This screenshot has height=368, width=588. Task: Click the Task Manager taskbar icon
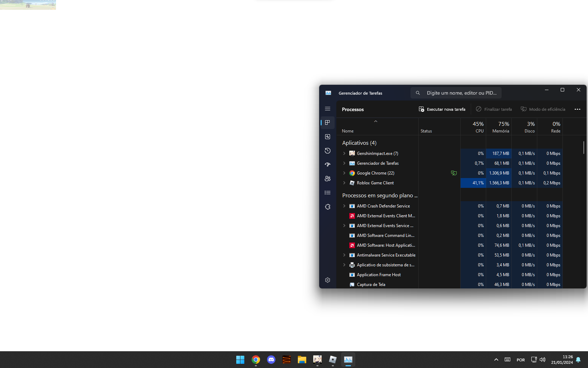click(348, 360)
